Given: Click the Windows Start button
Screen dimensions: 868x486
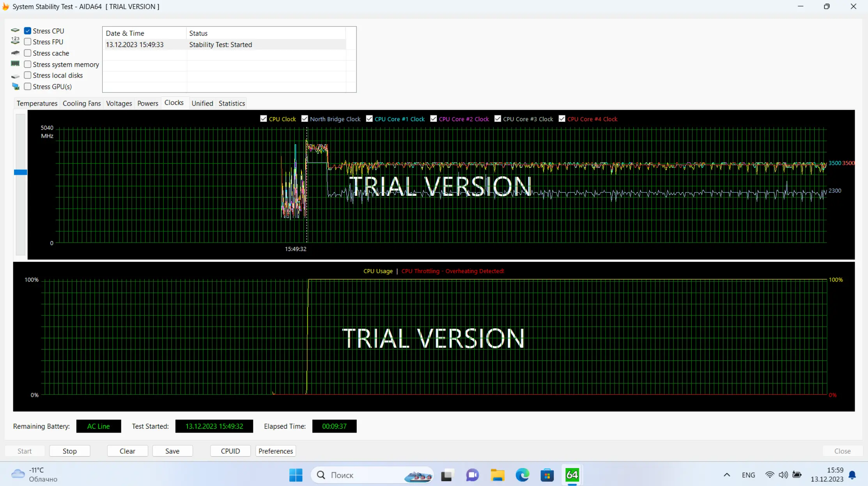Looking at the screenshot, I should (x=296, y=475).
